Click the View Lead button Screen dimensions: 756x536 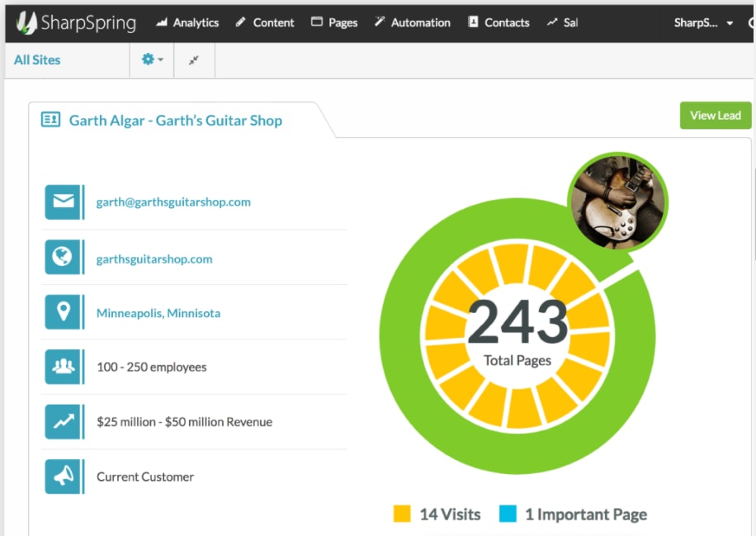[x=716, y=116]
